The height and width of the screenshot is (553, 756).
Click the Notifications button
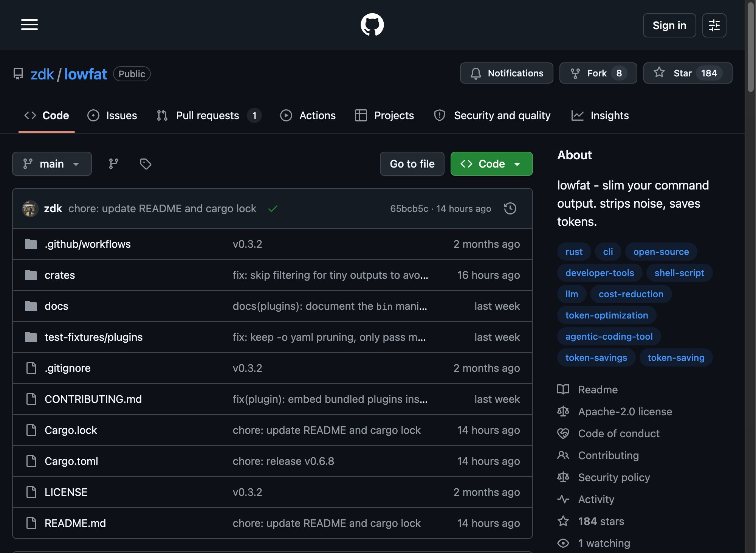(507, 73)
